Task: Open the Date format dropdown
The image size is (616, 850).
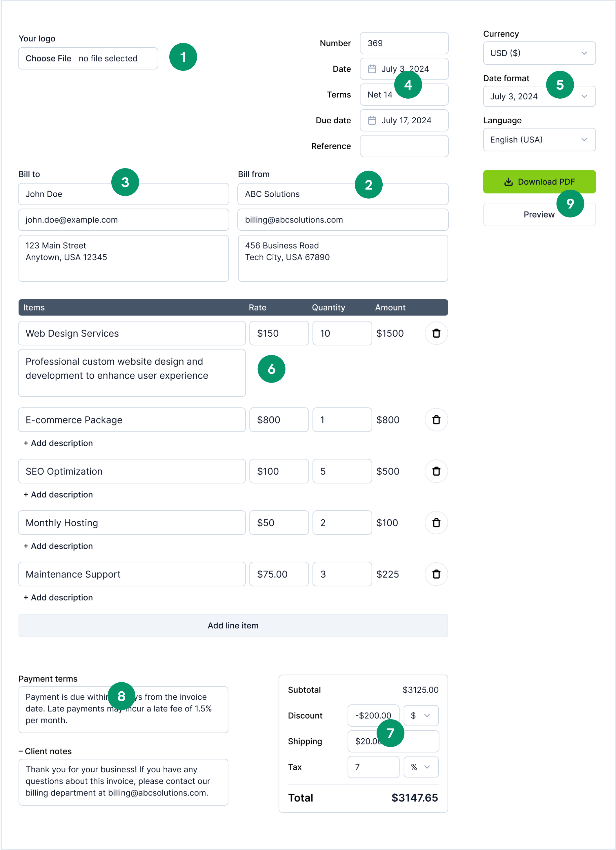Action: [539, 96]
